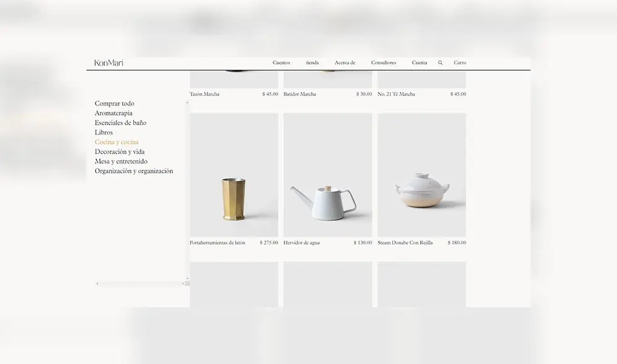The height and width of the screenshot is (364, 617).
Task: Open the Esenciales de baño category
Action: point(120,123)
